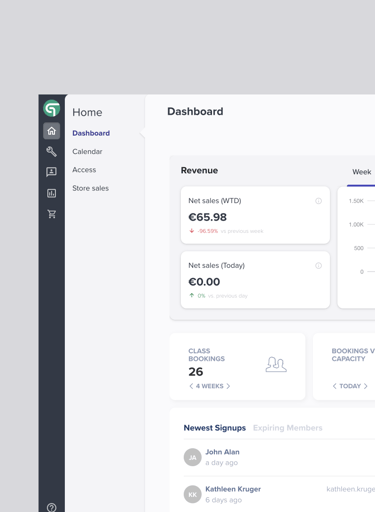375x512 pixels.
Task: Click info icon on Net sales (Today)
Action: pyautogui.click(x=318, y=266)
